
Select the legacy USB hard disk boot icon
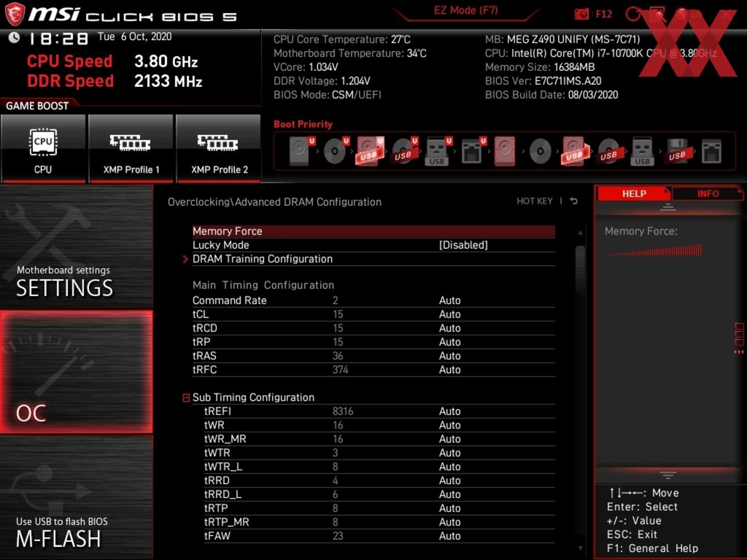[574, 151]
